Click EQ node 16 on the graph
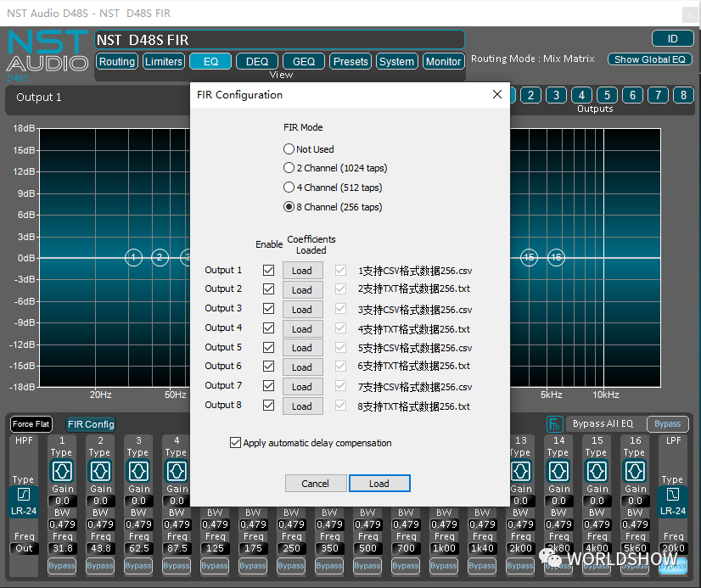701x588 pixels. coord(556,257)
